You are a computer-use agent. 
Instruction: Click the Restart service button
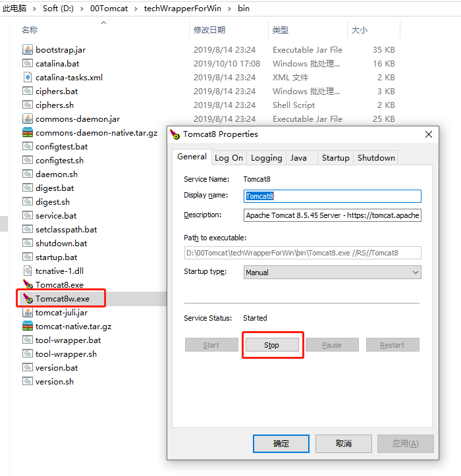(393, 345)
